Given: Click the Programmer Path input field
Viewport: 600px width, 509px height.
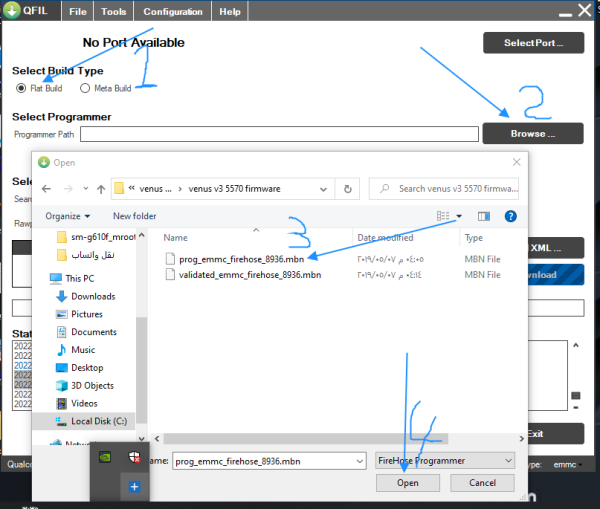Looking at the screenshot, I should point(279,134).
